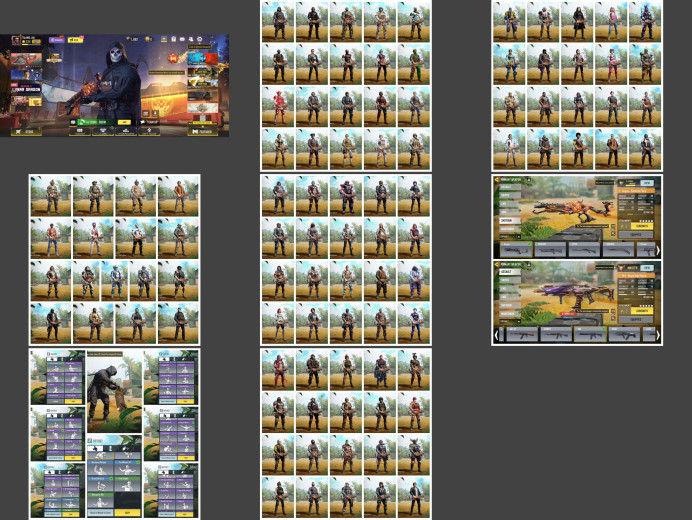Viewport: 692px width, 520px height.
Task: Select the second tab on the large emote panel
Action: click(x=111, y=448)
